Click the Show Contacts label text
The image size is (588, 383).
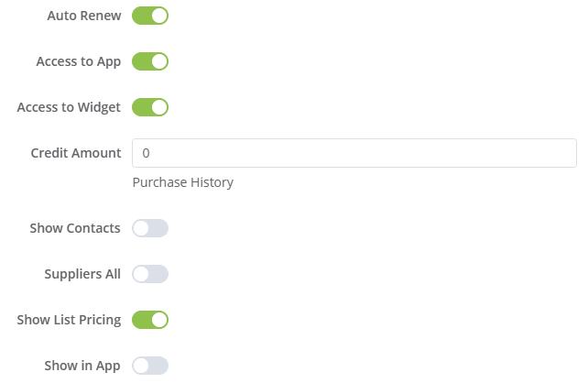pos(75,228)
